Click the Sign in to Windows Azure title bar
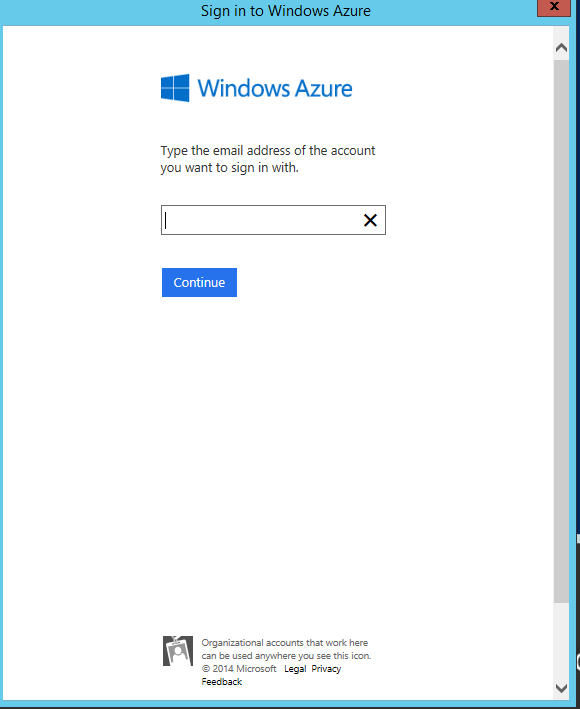The height and width of the screenshot is (709, 580). click(x=286, y=10)
